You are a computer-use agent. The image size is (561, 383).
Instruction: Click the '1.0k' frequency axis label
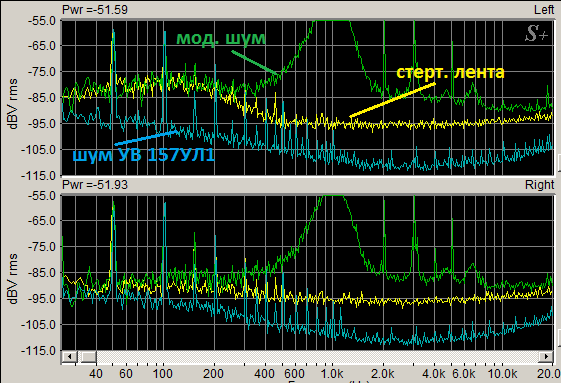click(x=332, y=374)
